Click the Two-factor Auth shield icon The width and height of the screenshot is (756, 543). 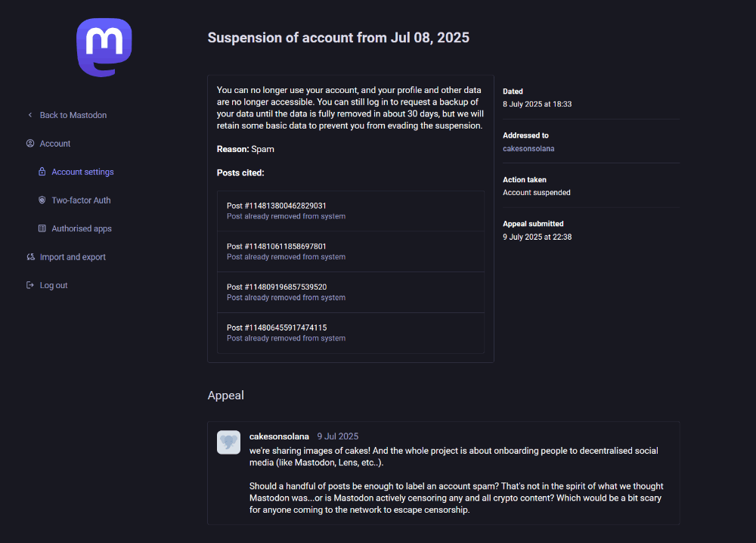(x=42, y=200)
